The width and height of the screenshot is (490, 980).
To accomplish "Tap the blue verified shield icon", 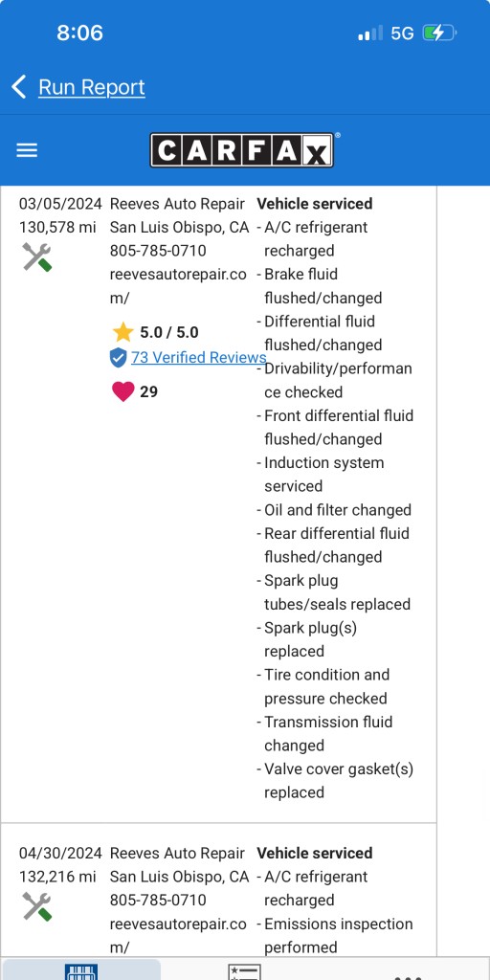I will coord(118,358).
